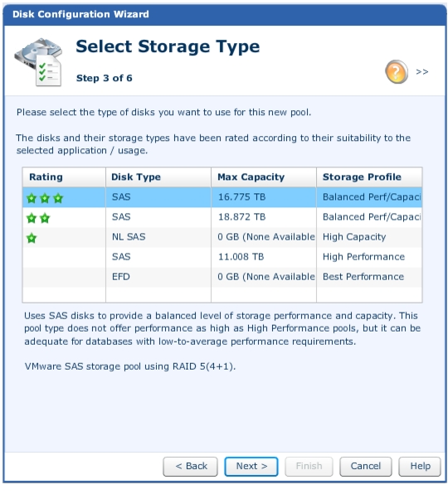Click the disk checklist wizard icon
This screenshot has height=504, width=448.
click(x=38, y=62)
